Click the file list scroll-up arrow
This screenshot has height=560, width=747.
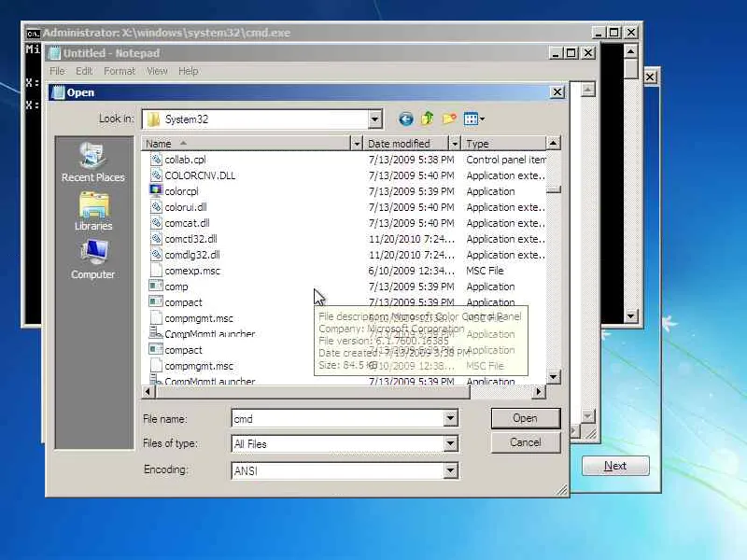(553, 143)
